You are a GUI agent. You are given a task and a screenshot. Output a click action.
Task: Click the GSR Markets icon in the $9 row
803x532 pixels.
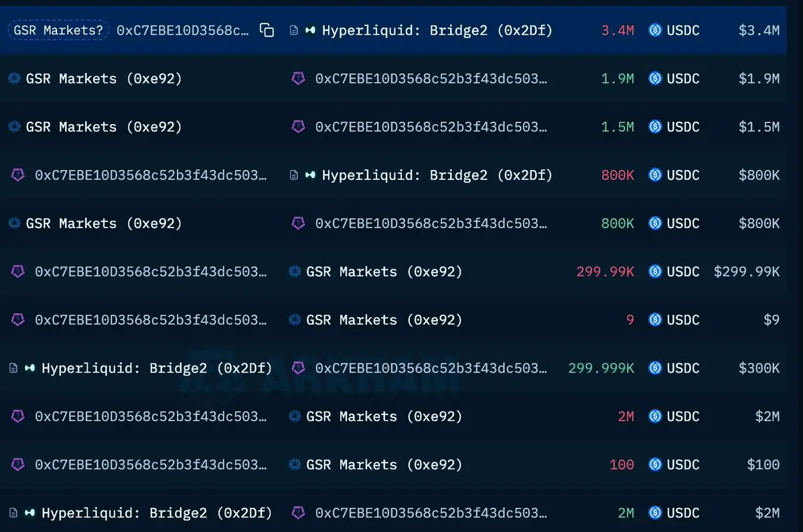[x=295, y=320]
